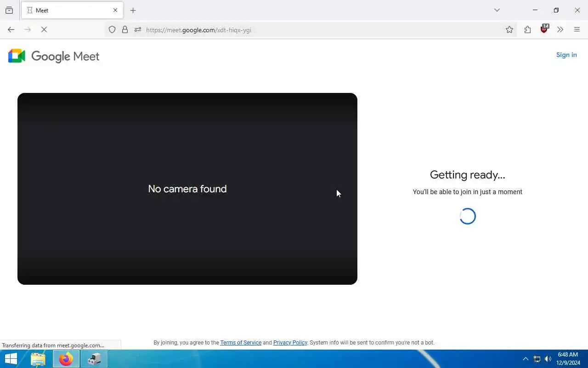Minimize the Firefox window
This screenshot has height=368, width=588.
click(535, 10)
